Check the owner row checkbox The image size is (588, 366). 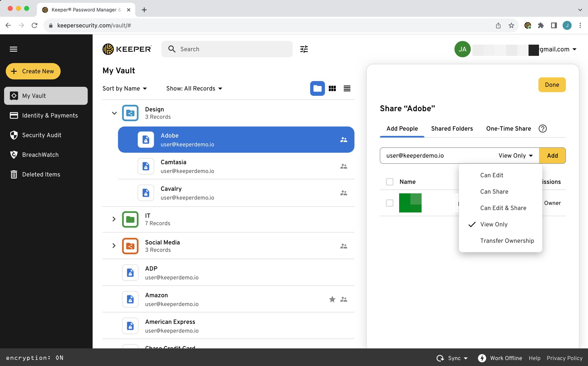(389, 203)
